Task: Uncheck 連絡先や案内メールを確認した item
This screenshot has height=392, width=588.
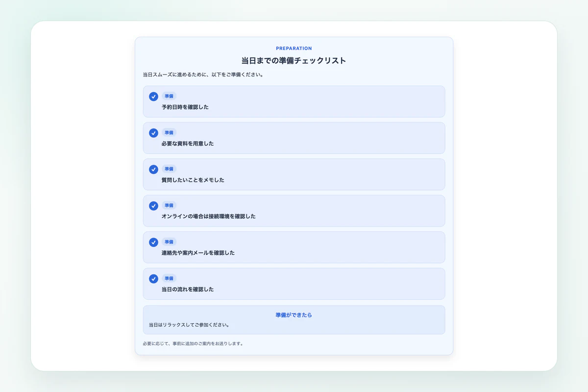Action: click(x=153, y=242)
